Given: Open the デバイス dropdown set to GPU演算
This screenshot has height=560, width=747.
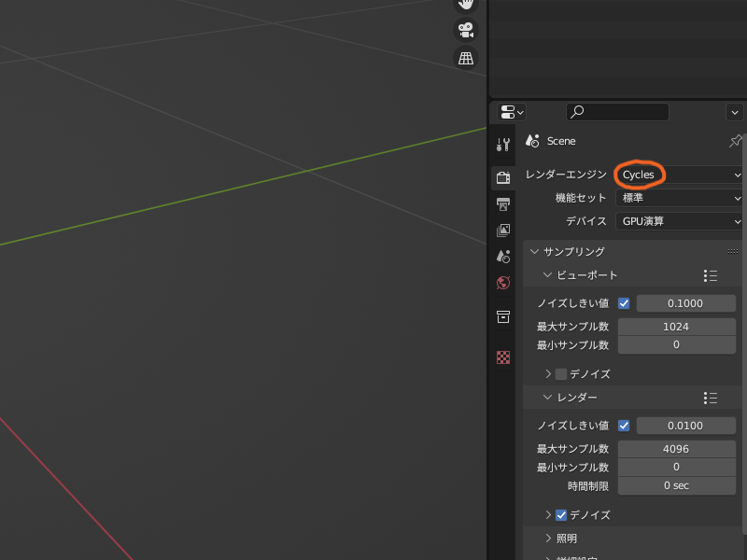Looking at the screenshot, I should pos(679,221).
